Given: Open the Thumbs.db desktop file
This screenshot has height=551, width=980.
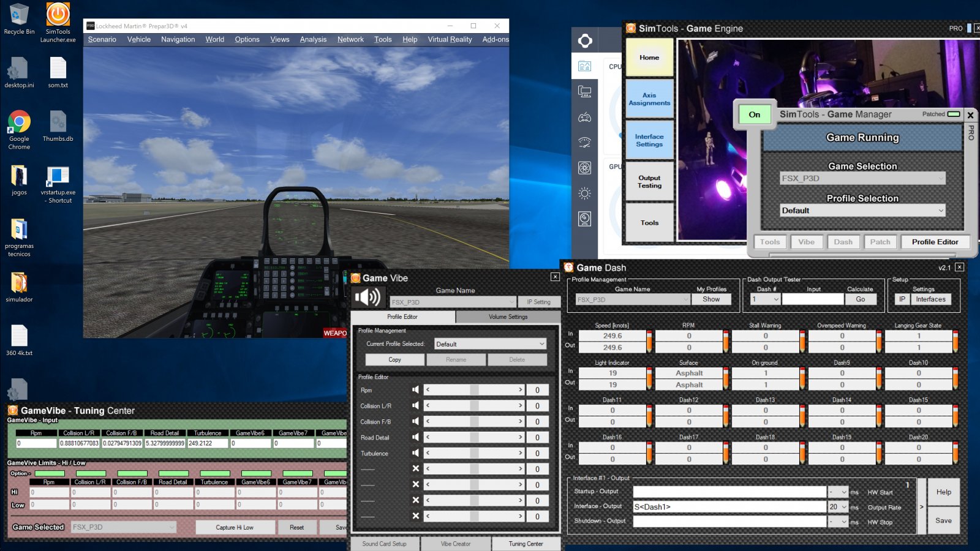Looking at the screenshot, I should (58, 126).
